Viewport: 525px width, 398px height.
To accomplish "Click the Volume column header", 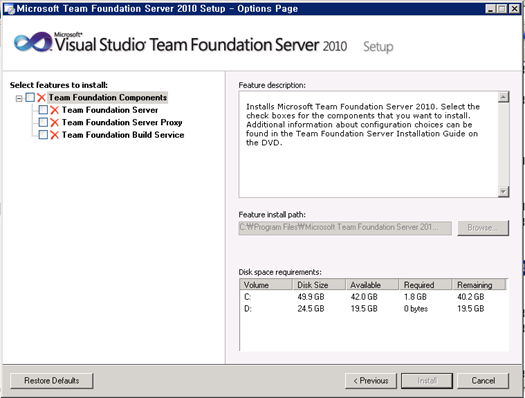I will (x=266, y=285).
